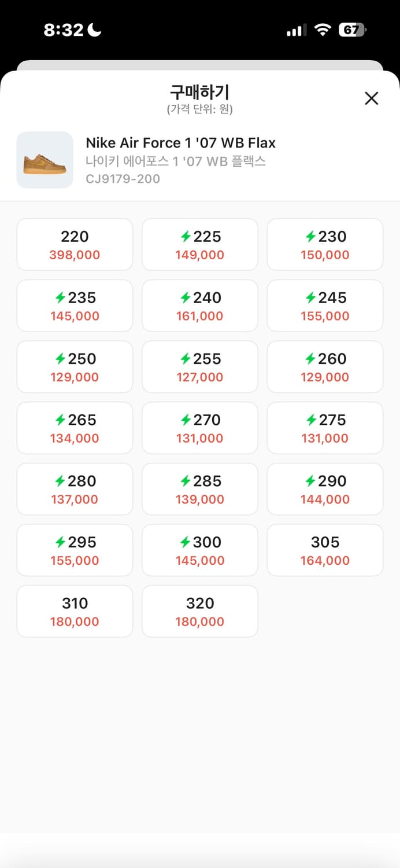Viewport: 400px width, 868px height.
Task: Tap size 240 priced 161,000
Action: [x=200, y=306]
